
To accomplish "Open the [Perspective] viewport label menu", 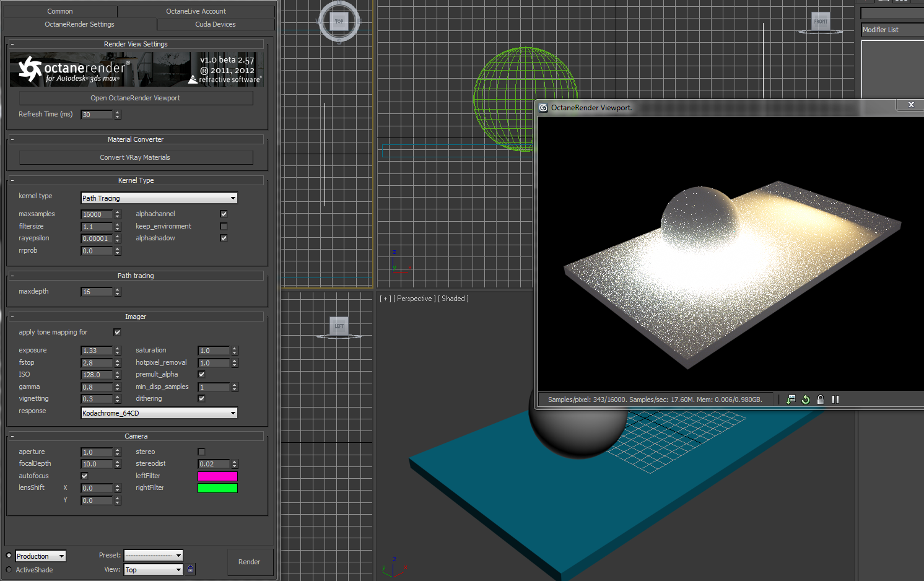I will click(414, 299).
